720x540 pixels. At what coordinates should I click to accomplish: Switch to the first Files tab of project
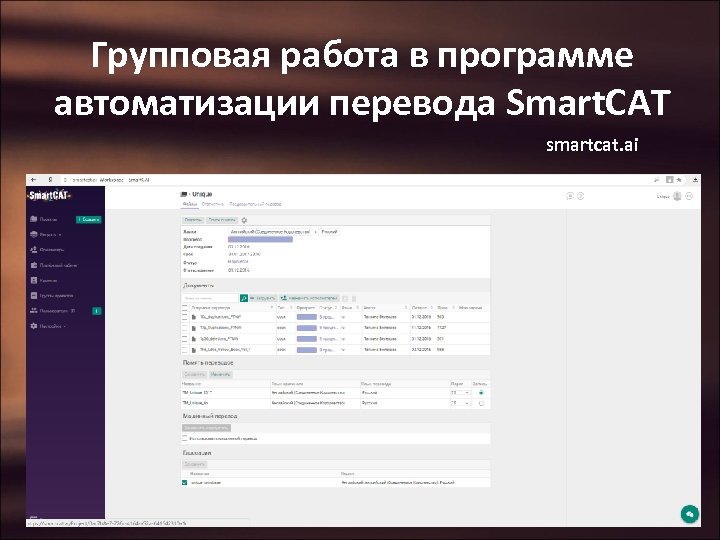click(x=190, y=204)
